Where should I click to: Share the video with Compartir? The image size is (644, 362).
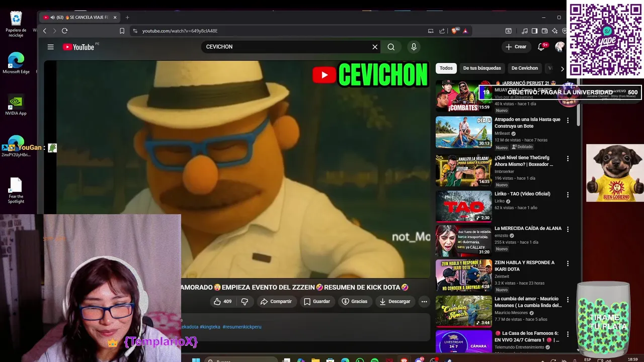click(276, 302)
